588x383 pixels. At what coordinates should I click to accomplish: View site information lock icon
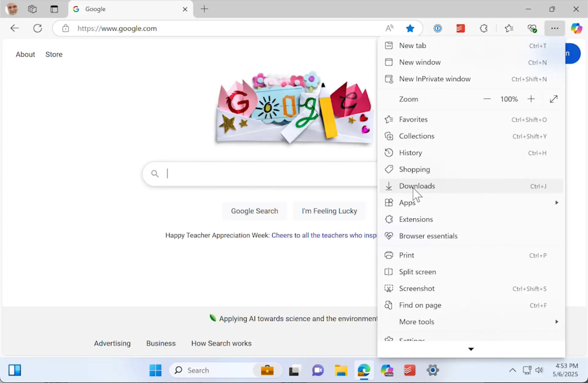[x=66, y=28]
